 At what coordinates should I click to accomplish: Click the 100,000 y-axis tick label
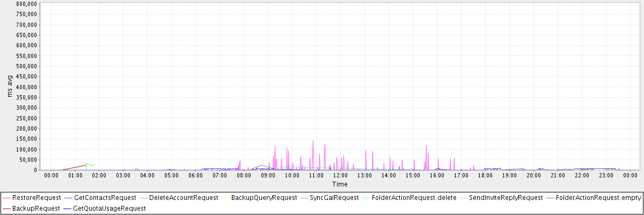26,149
